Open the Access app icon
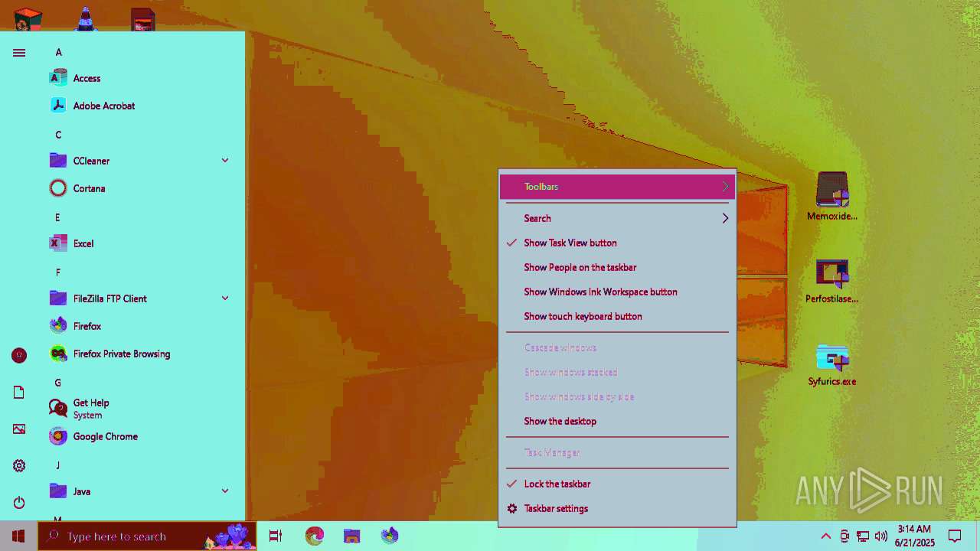This screenshot has height=551, width=980. pos(58,78)
